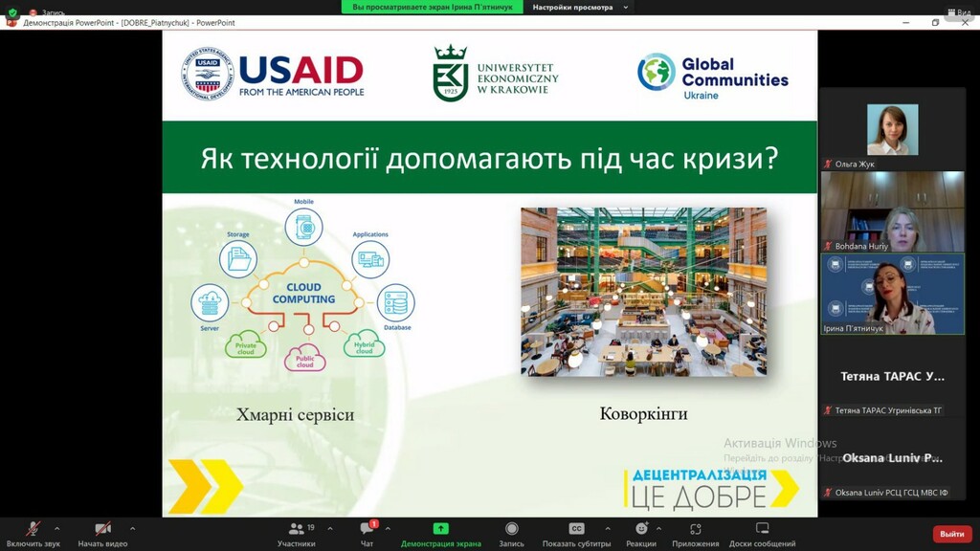Select Ірина П'ятничук video thumbnail
The image size is (980, 551).
[x=893, y=293]
